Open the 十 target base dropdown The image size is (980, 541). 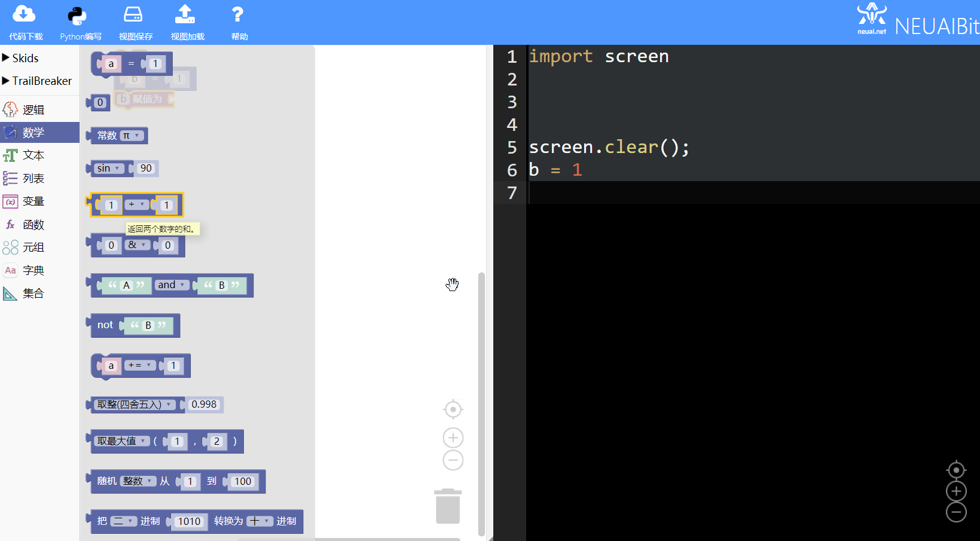[260, 521]
